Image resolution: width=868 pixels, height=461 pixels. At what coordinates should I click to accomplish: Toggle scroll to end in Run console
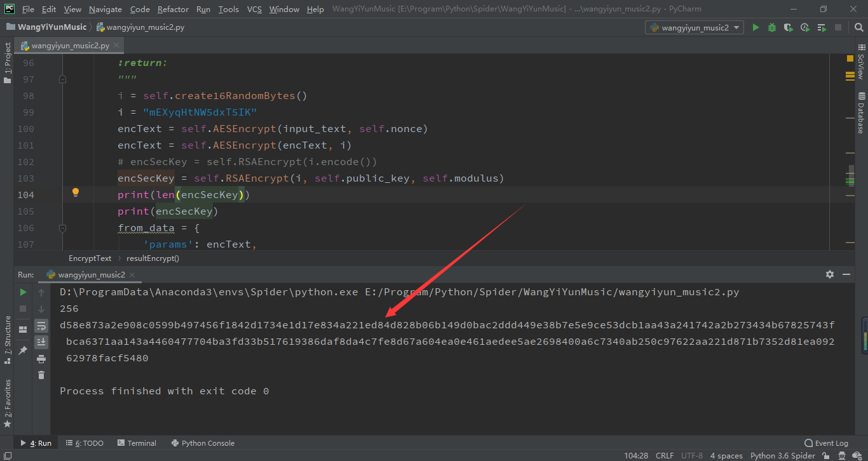[41, 342]
